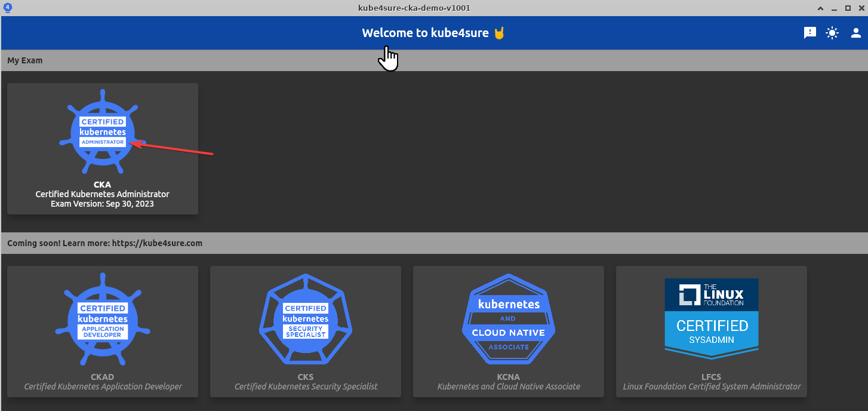Click 'Certified Kubernetes Security Specialist' subtitle
868x411 pixels.
tap(306, 387)
